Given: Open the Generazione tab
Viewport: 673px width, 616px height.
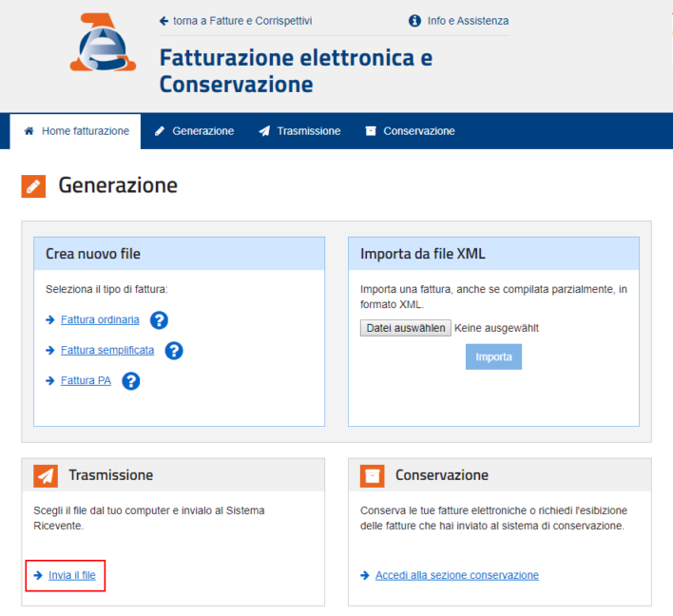Looking at the screenshot, I should [194, 131].
